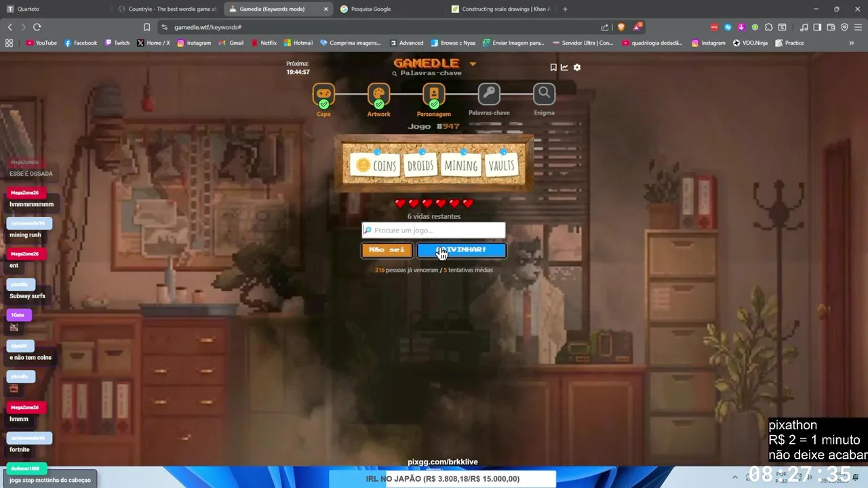The image size is (868, 488).
Task: Open a new browser tab
Action: [565, 9]
